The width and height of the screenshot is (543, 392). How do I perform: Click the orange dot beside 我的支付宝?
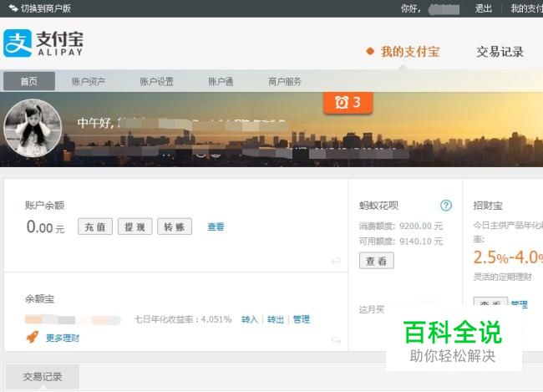[370, 51]
